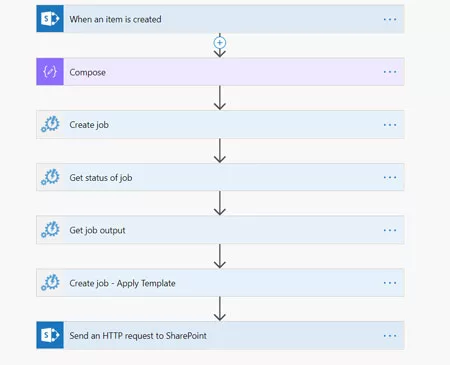Image resolution: width=450 pixels, height=365 pixels.
Task: Click the arrow connector between Compose and Create job
Action: click(x=220, y=98)
